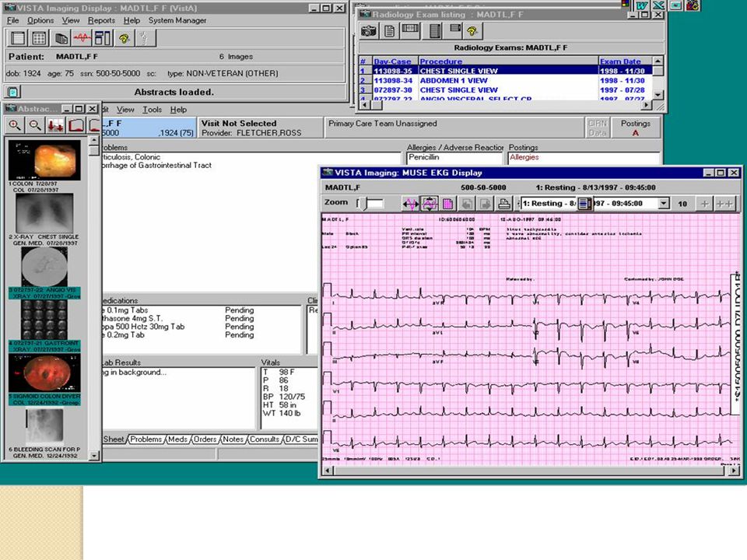The height and width of the screenshot is (560, 747).
Task: Click the Postings A button in patient chart
Action: (636, 128)
